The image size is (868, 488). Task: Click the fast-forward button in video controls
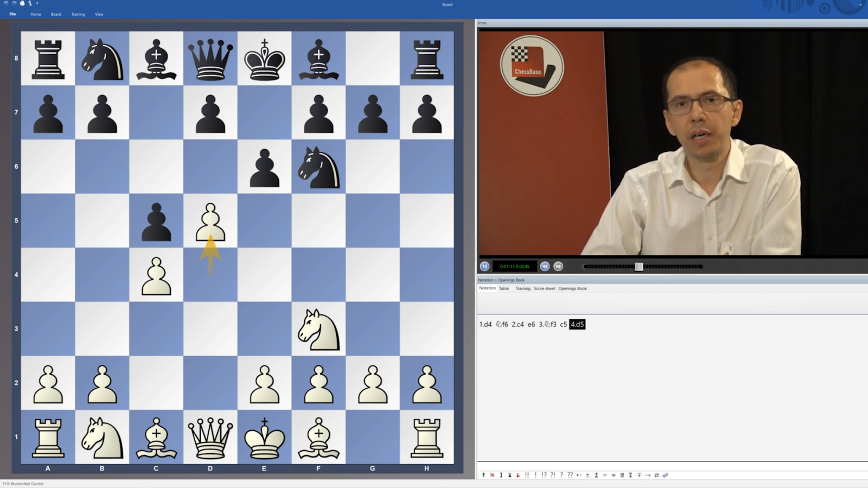coord(558,266)
